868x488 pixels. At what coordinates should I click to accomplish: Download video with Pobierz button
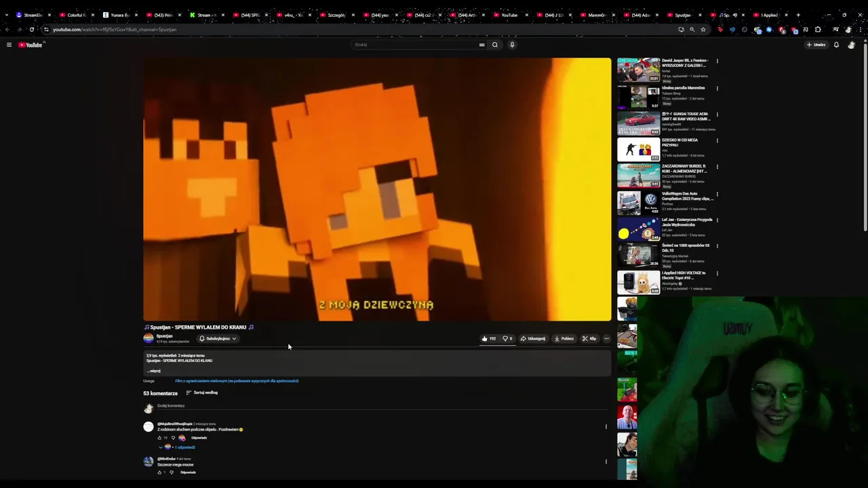click(x=564, y=339)
